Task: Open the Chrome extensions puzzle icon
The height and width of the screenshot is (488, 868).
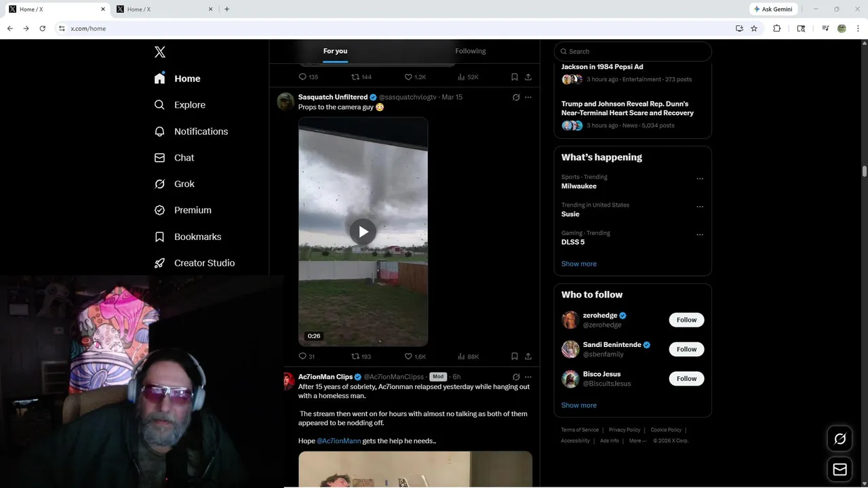Action: [x=777, y=28]
